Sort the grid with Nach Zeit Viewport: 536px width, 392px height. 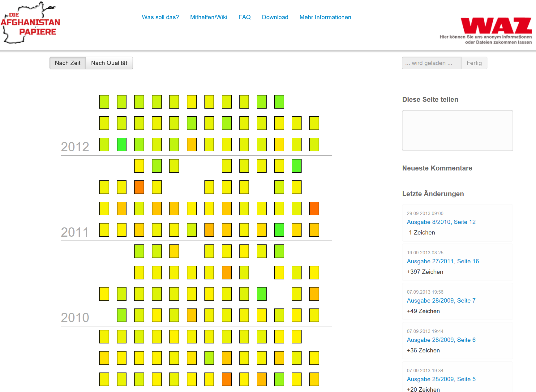[68, 63]
